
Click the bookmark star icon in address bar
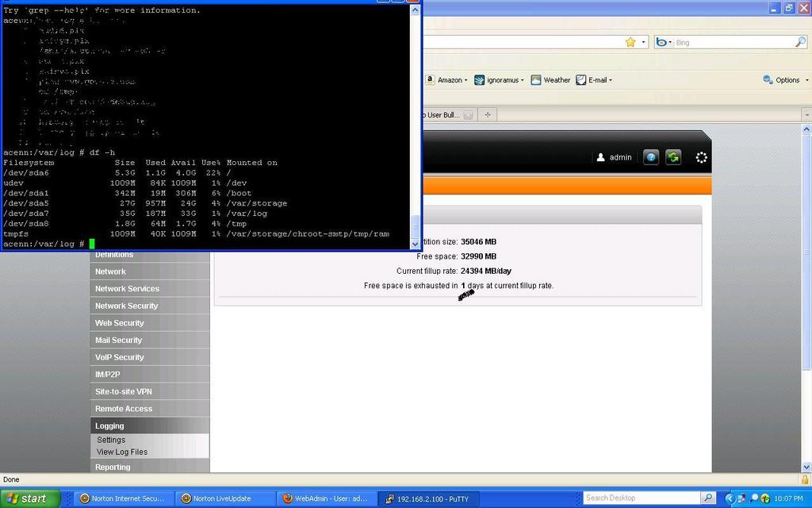click(630, 42)
